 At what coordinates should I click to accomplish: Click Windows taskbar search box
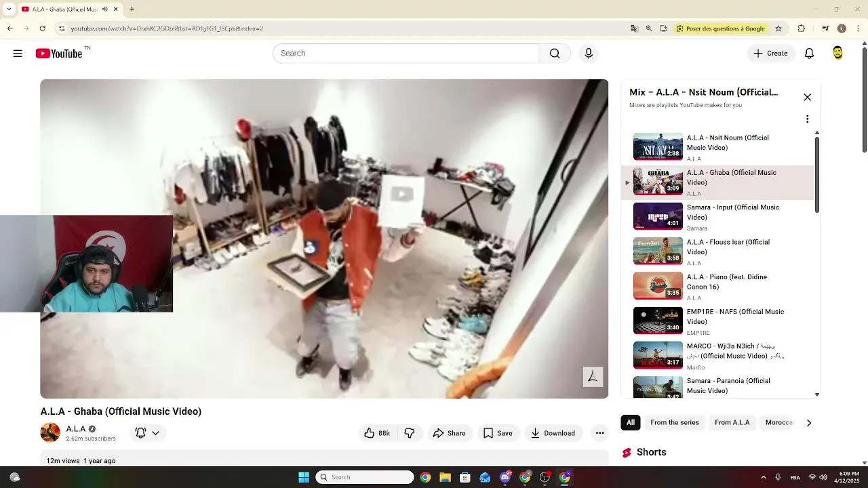click(365, 477)
